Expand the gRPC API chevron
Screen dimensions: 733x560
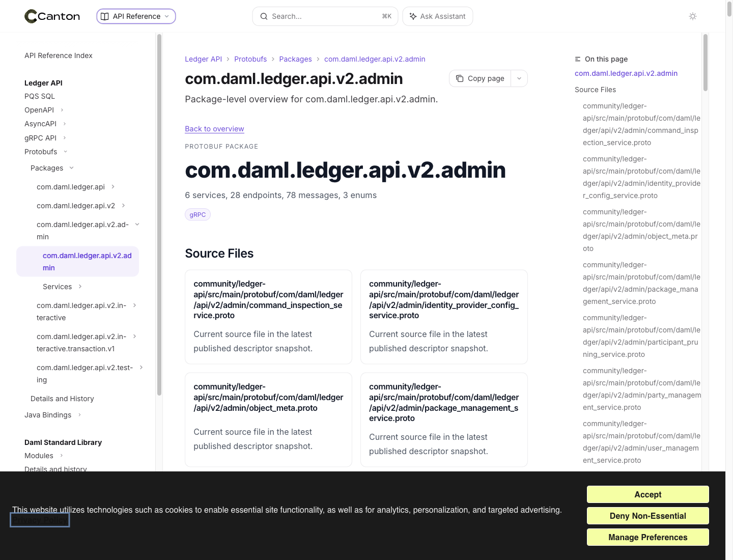65,138
